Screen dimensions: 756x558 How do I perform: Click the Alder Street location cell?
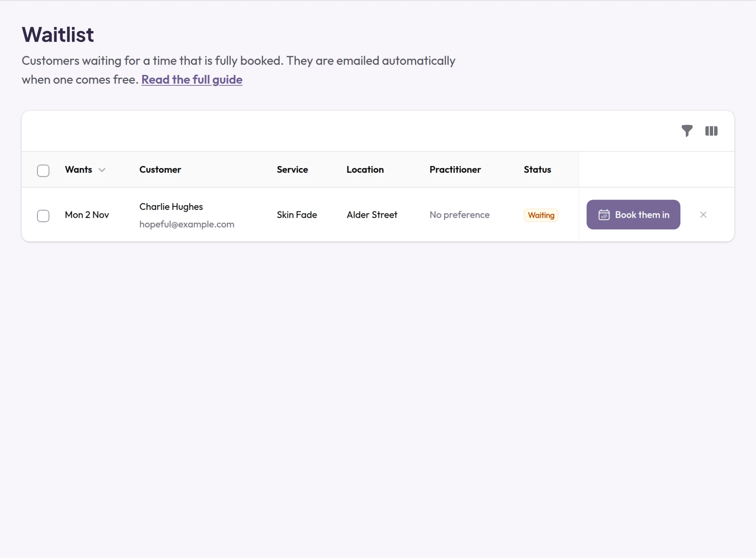pyautogui.click(x=372, y=215)
